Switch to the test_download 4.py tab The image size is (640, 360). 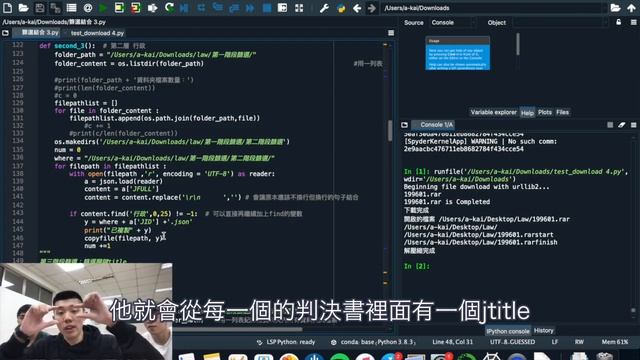97,33
